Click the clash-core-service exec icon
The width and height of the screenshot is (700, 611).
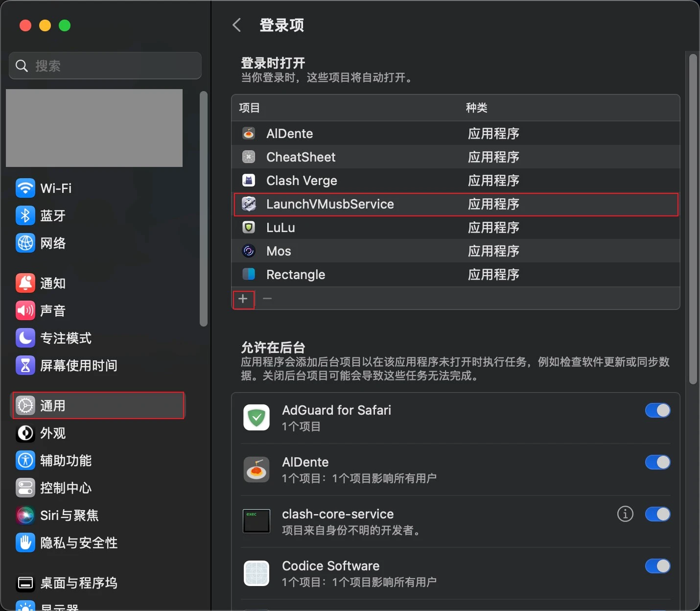(x=257, y=521)
